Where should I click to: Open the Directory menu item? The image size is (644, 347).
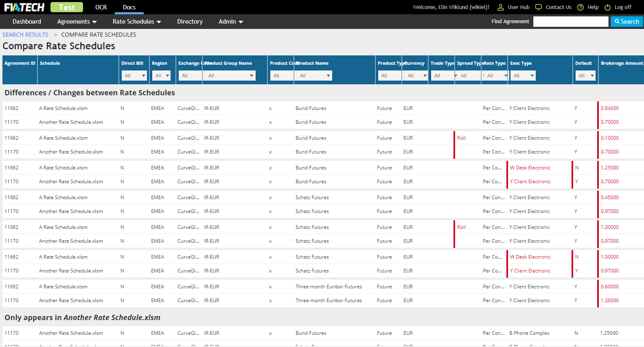tap(190, 22)
